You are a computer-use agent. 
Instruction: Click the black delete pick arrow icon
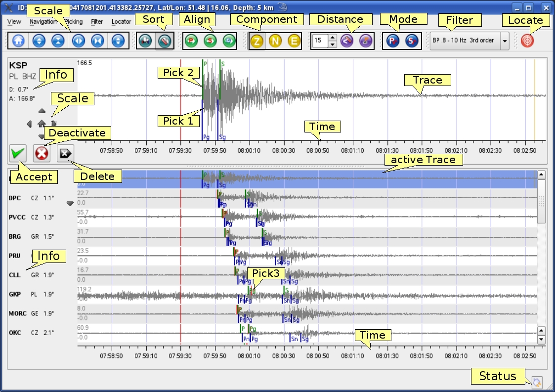click(65, 154)
